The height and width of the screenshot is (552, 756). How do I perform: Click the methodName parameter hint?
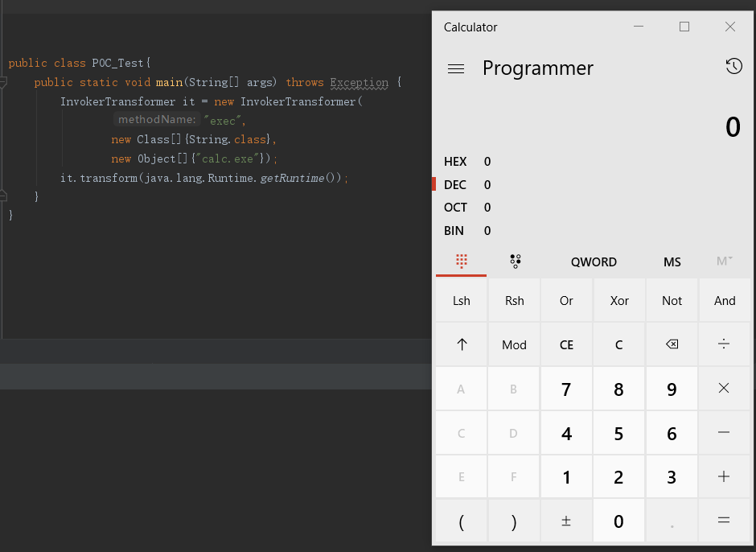[x=157, y=119]
